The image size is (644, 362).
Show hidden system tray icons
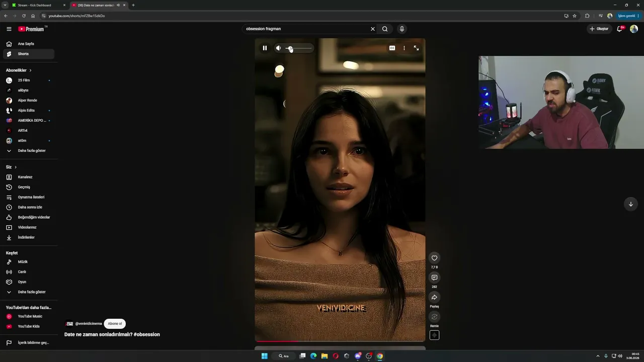pos(598,356)
